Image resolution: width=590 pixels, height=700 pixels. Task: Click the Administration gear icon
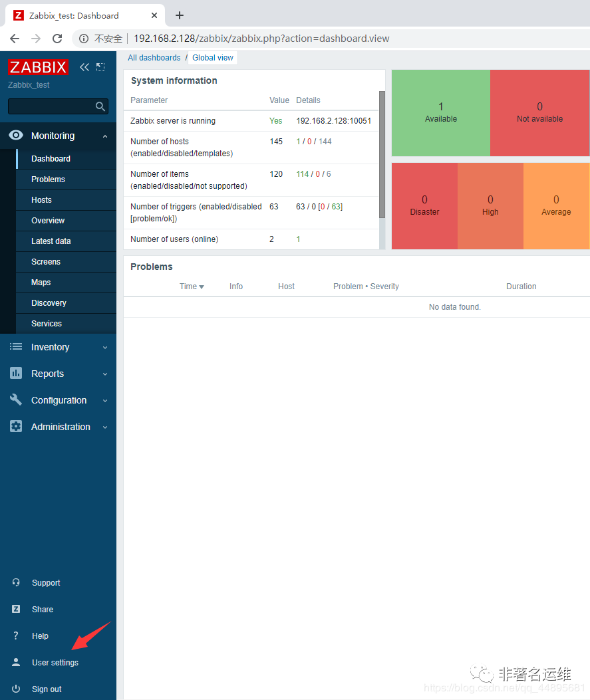click(x=16, y=426)
